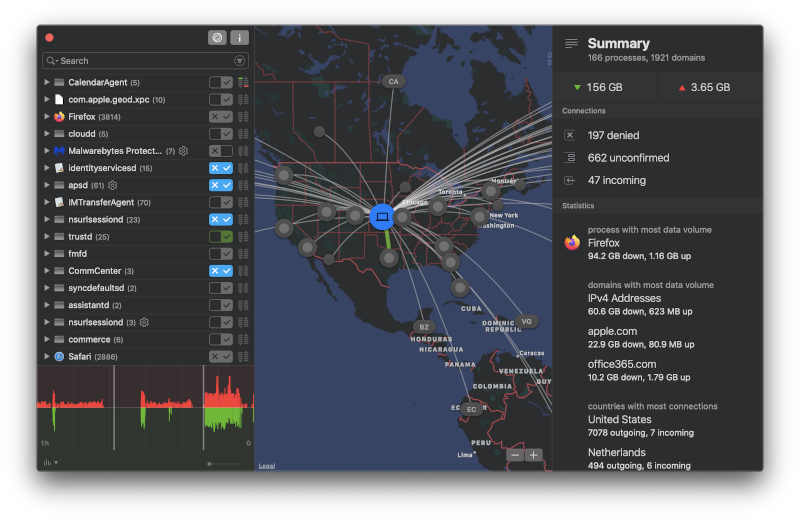Select the EC country marker on map
This screenshot has width=800, height=520.
[x=471, y=409]
